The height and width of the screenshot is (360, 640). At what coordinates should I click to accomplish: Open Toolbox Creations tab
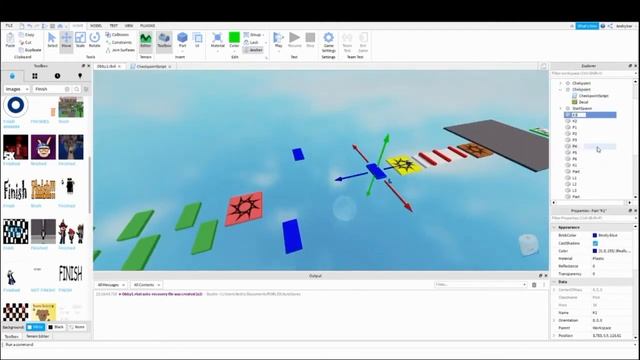pyautogui.click(x=80, y=76)
